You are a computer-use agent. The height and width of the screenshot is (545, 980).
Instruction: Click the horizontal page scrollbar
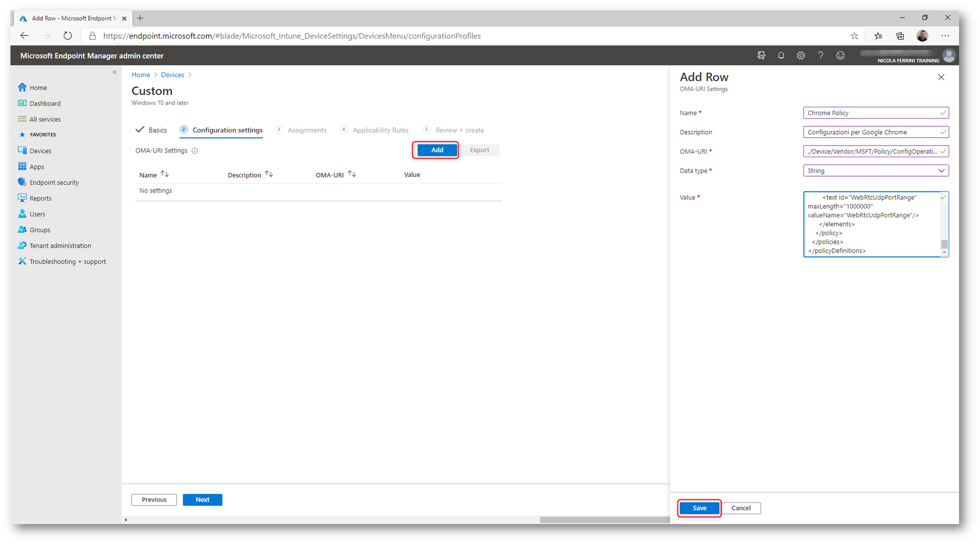604,520
